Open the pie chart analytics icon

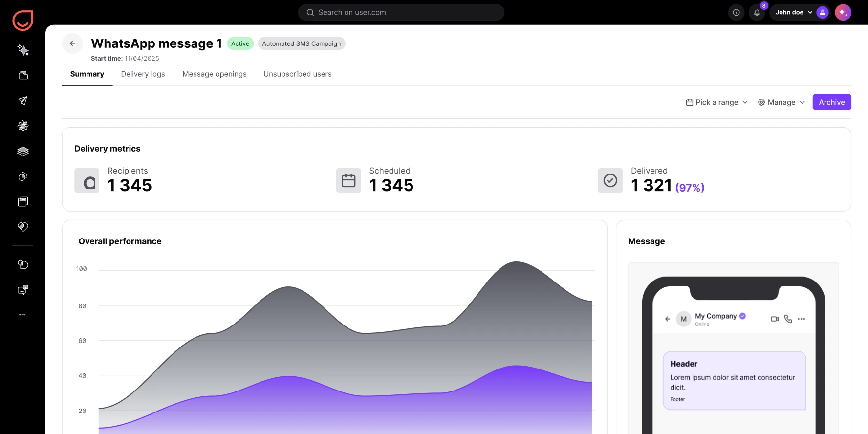23,176
